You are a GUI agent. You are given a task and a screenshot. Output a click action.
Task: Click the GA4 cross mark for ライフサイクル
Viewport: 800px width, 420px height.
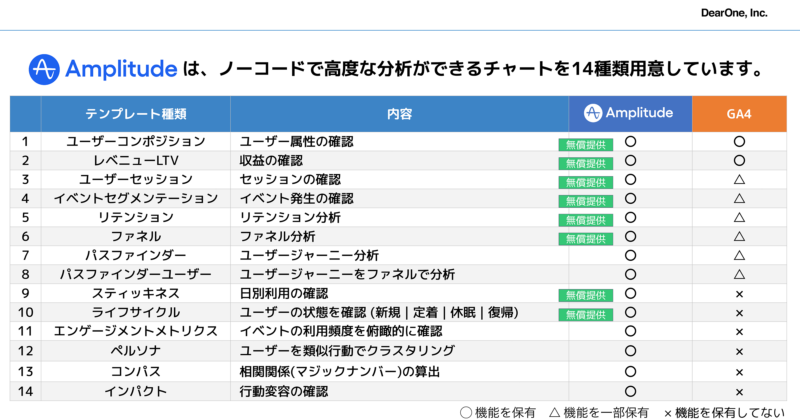(x=739, y=313)
